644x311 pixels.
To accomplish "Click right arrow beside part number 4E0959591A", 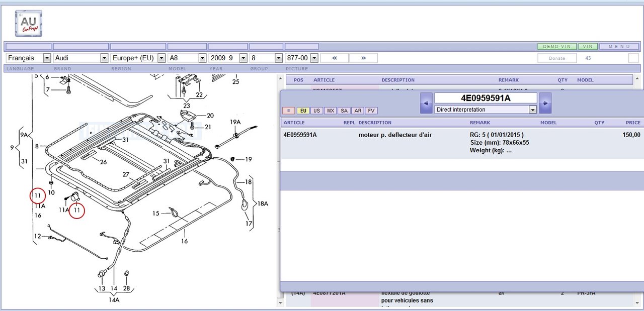I will [545, 103].
